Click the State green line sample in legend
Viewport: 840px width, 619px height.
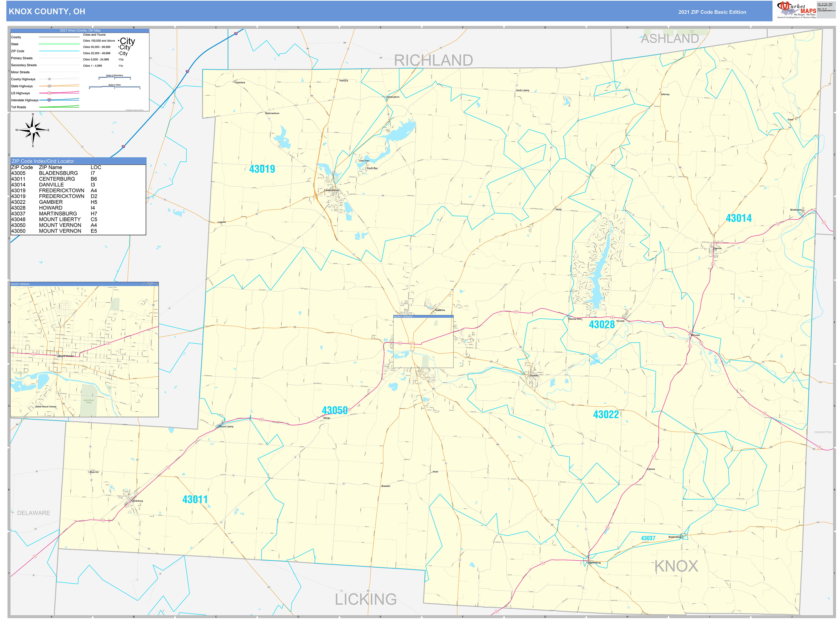click(59, 44)
